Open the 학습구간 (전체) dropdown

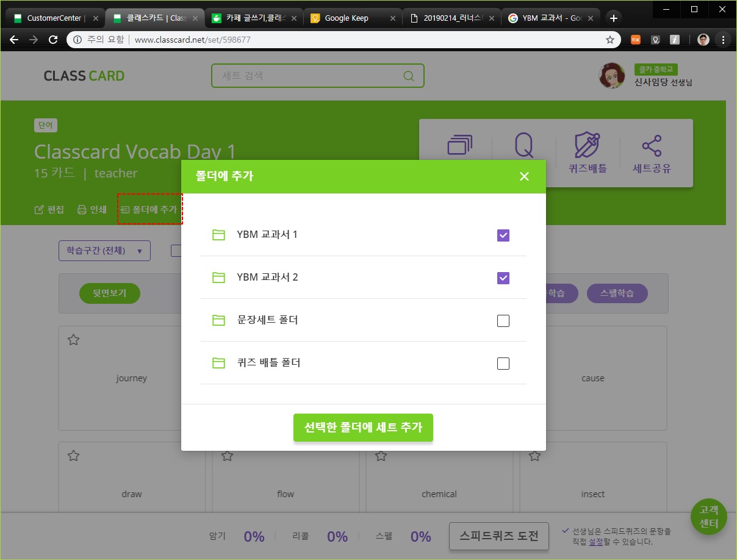104,251
